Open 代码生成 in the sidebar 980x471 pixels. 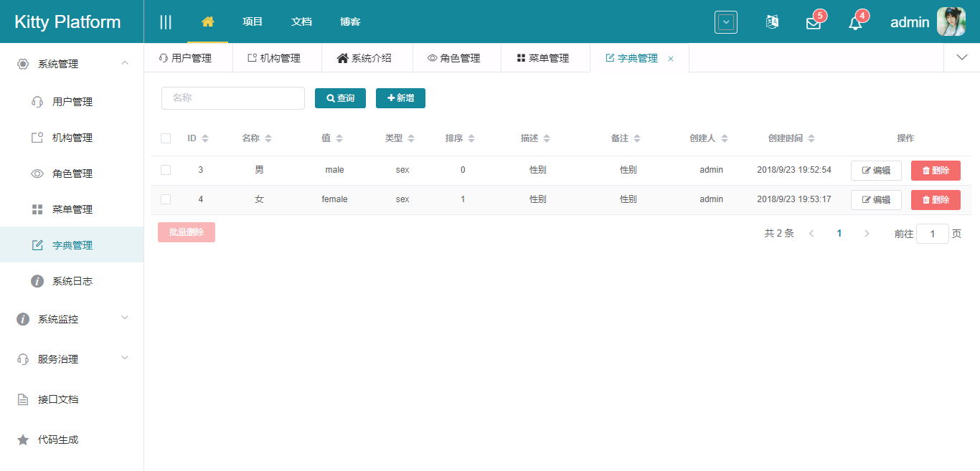(72, 439)
